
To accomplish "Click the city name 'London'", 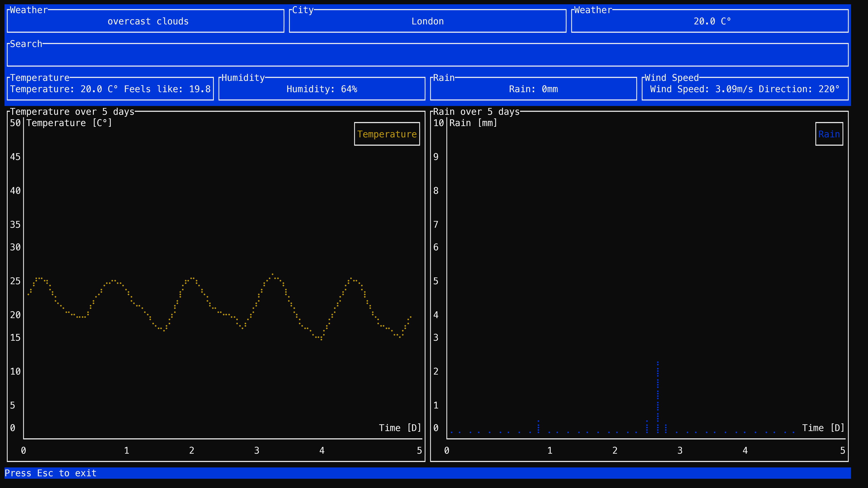I will point(428,21).
